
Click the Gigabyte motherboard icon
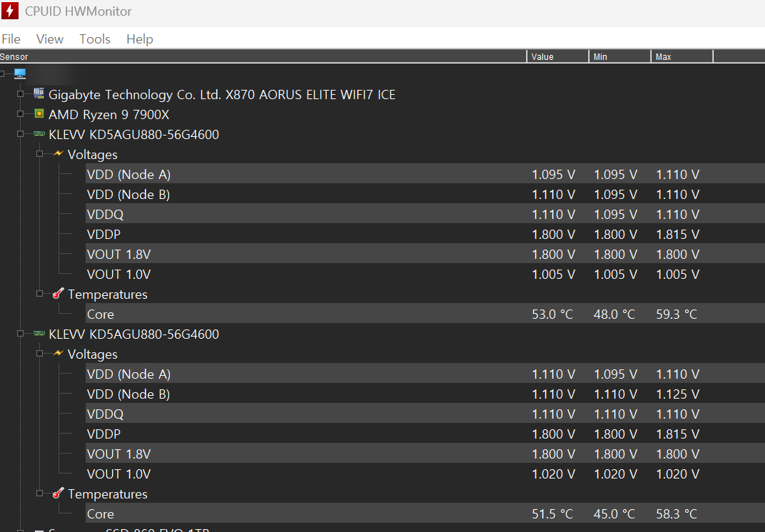pyautogui.click(x=39, y=93)
